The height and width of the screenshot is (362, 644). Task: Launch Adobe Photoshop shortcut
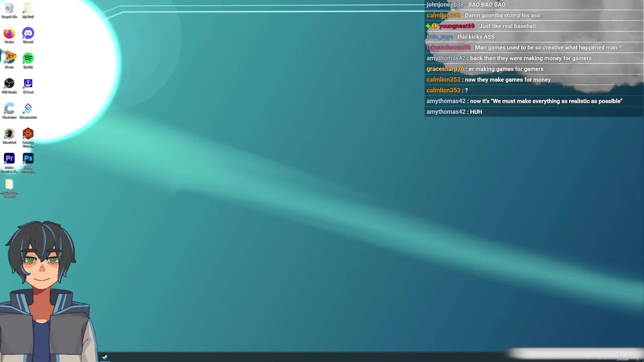click(28, 163)
